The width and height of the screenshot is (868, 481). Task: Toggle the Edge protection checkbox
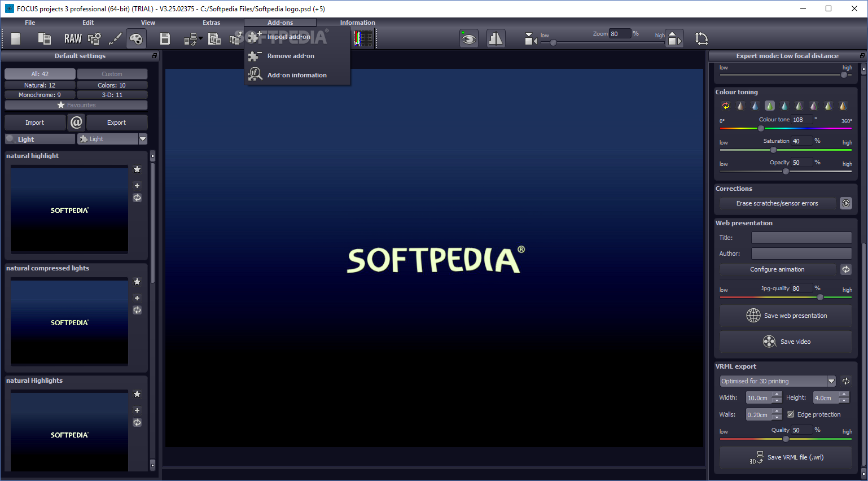tap(791, 414)
